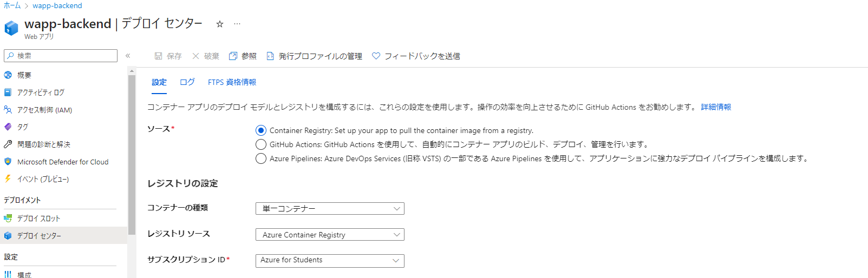Open the more options ellipsis in title

coord(237,24)
